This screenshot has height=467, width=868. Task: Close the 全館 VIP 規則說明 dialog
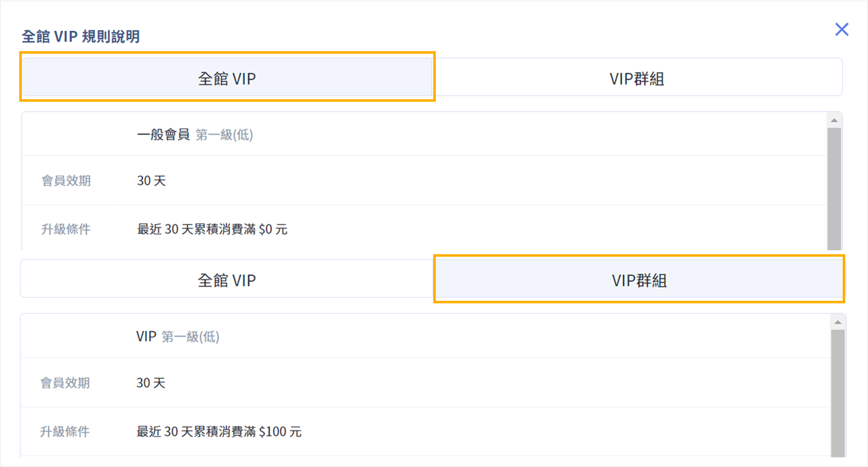tap(842, 29)
